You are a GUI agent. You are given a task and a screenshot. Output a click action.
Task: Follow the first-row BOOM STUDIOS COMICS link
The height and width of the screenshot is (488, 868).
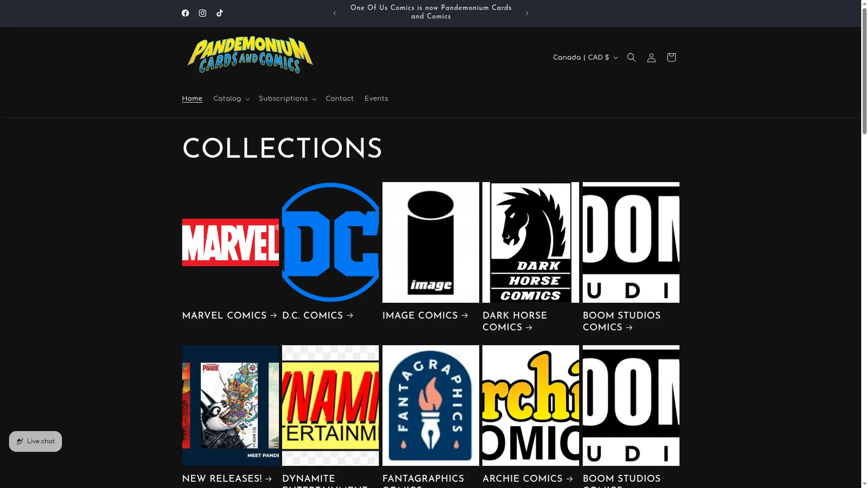pos(622,321)
